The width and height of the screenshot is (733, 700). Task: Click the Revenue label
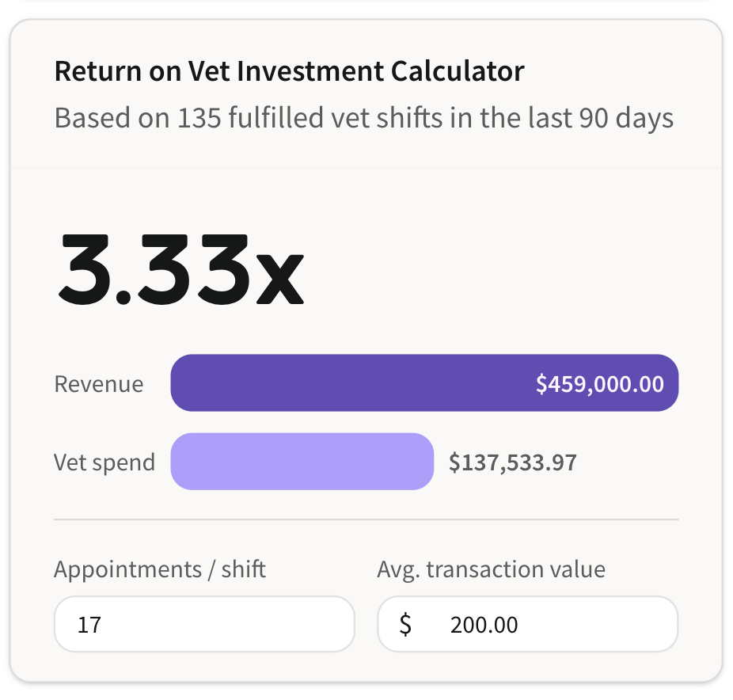[x=99, y=384]
